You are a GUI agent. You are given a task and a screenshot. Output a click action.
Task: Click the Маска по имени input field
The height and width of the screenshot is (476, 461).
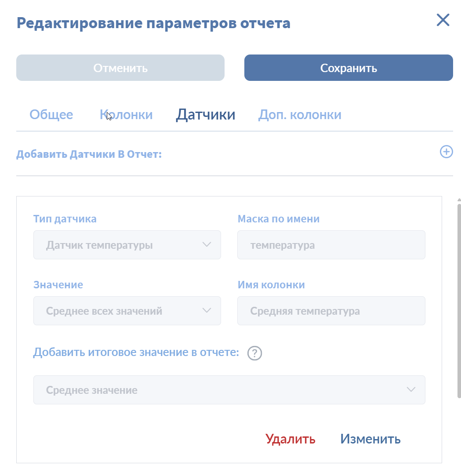(331, 245)
